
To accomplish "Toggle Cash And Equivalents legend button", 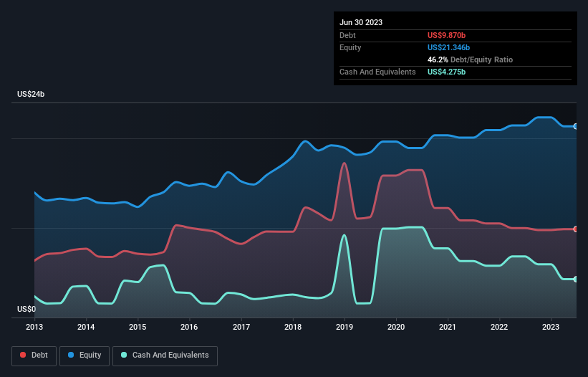I will click(x=165, y=355).
